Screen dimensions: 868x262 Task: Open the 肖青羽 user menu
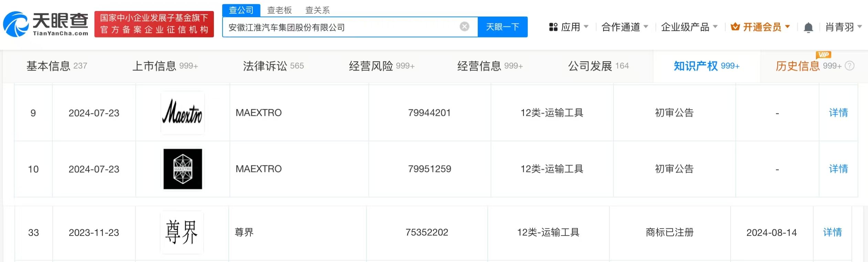coord(844,27)
